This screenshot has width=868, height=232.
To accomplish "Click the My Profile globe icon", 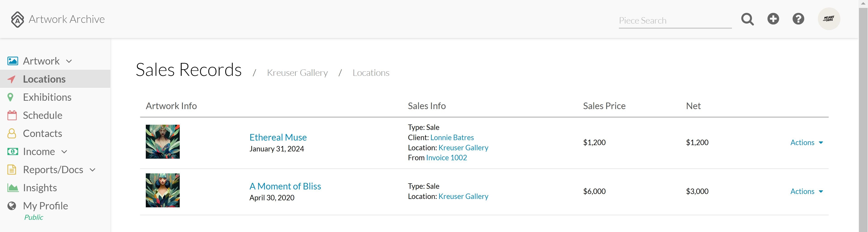I will coord(12,206).
